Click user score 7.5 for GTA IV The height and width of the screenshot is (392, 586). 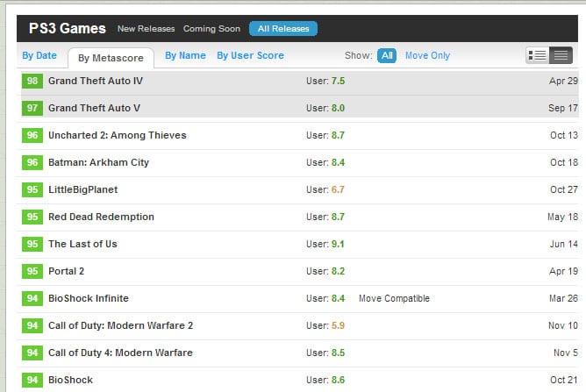coord(338,81)
